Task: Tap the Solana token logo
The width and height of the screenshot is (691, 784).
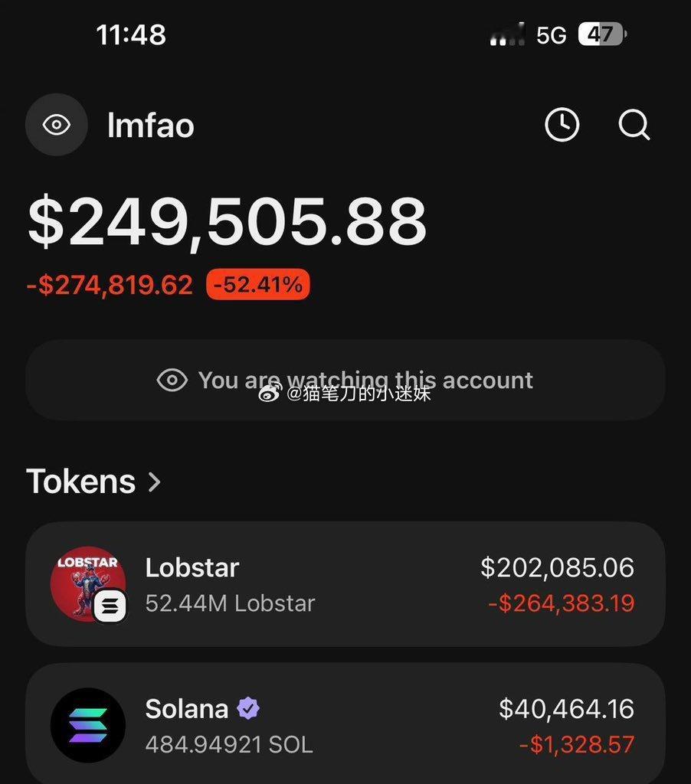Action: tap(87, 724)
